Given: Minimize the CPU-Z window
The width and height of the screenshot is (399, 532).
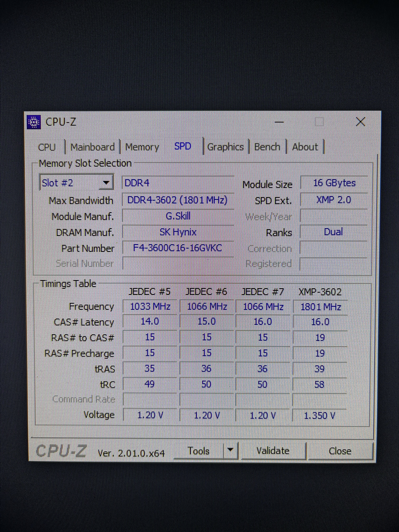Looking at the screenshot, I should [279, 122].
